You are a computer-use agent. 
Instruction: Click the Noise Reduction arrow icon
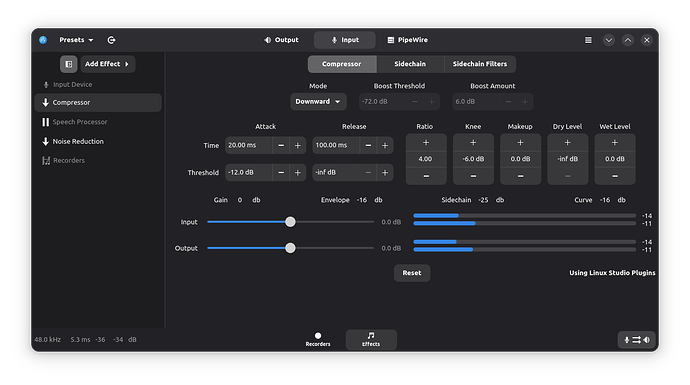coord(45,141)
